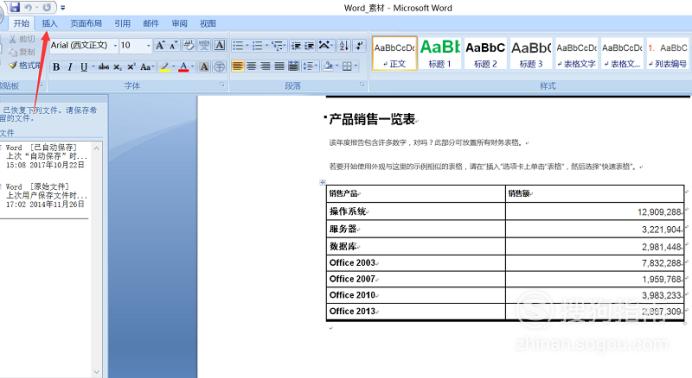Apply 标题 3 style
692x378 pixels.
point(531,54)
